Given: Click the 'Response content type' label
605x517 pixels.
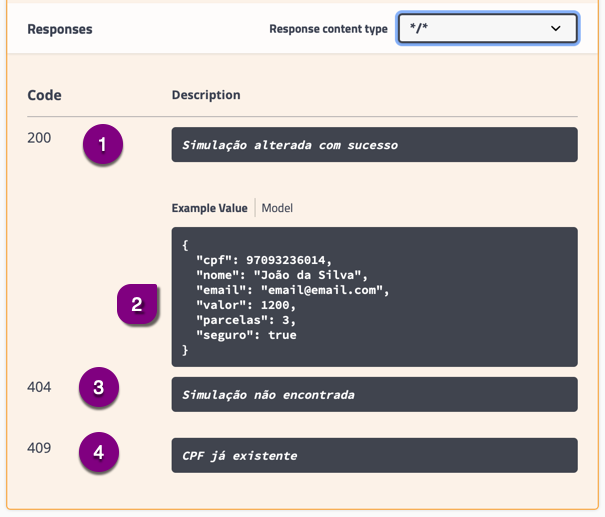Looking at the screenshot, I should 328,29.
